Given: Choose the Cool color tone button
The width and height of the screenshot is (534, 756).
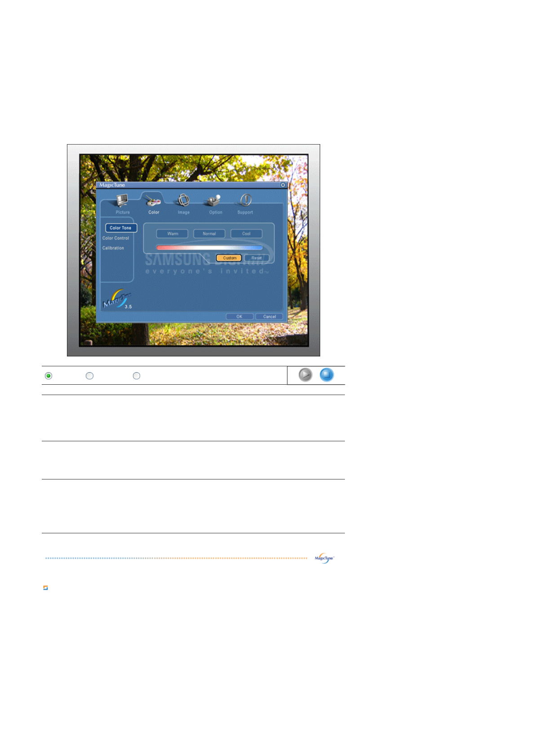Looking at the screenshot, I should tap(247, 234).
